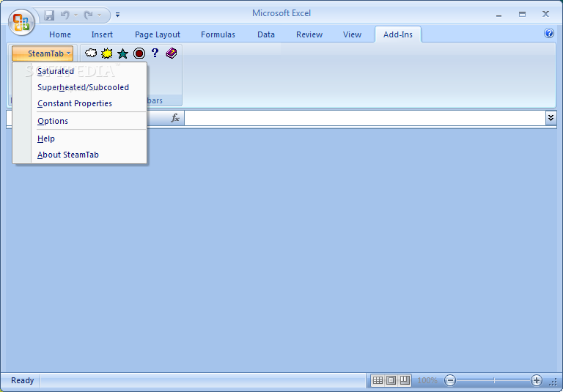The width and height of the screenshot is (563, 392).
Task: Open Customize Quick Access Toolbar dropdown
Action: pyautogui.click(x=117, y=15)
